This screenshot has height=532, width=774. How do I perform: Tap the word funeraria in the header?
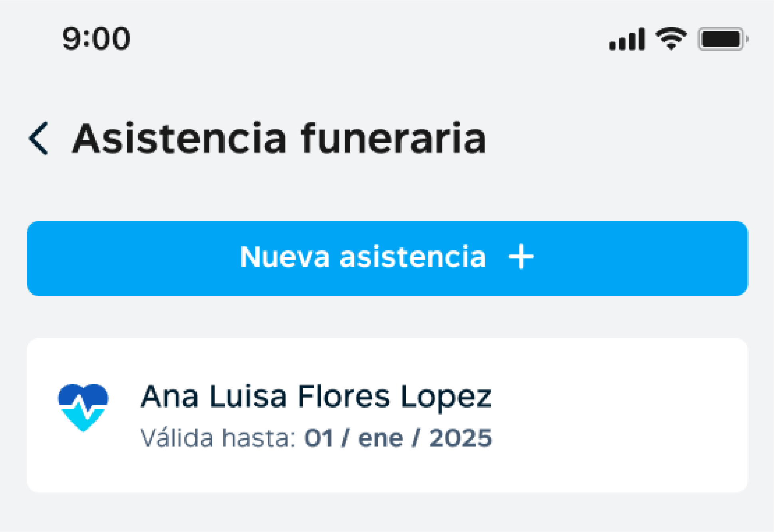tap(394, 139)
